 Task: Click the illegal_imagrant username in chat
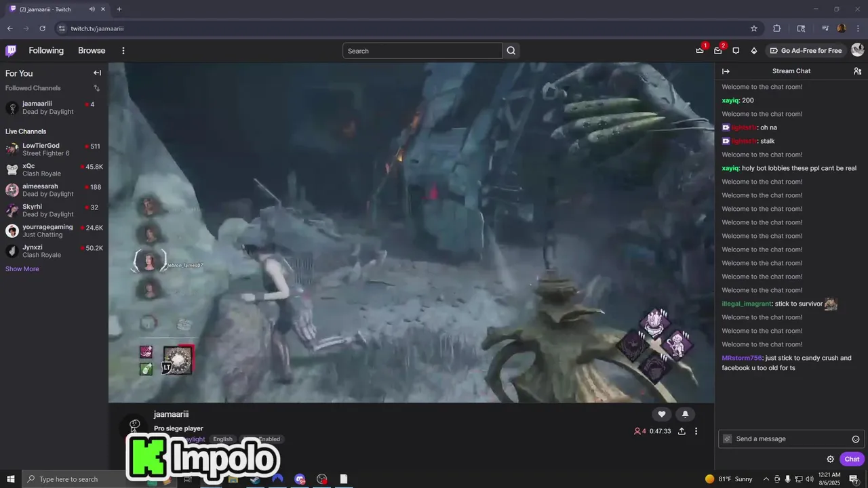[x=747, y=304]
